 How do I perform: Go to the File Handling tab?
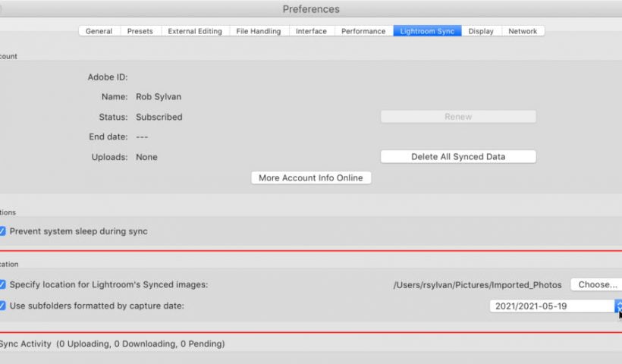(258, 31)
